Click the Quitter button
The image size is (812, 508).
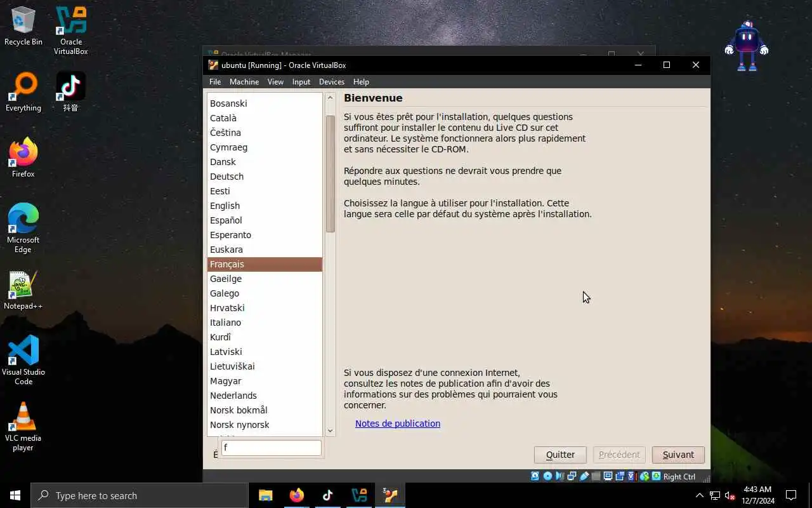tap(560, 455)
